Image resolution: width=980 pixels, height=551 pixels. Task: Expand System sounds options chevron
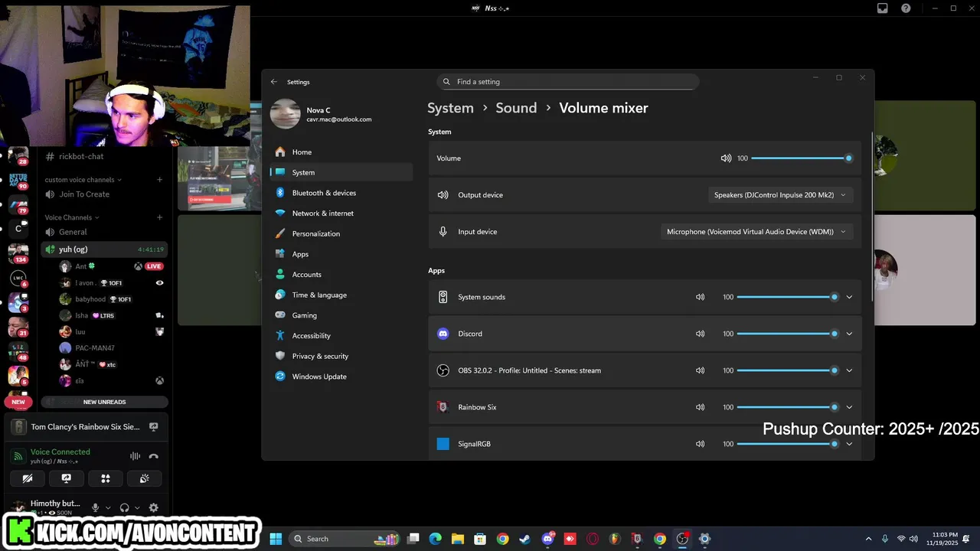(849, 297)
